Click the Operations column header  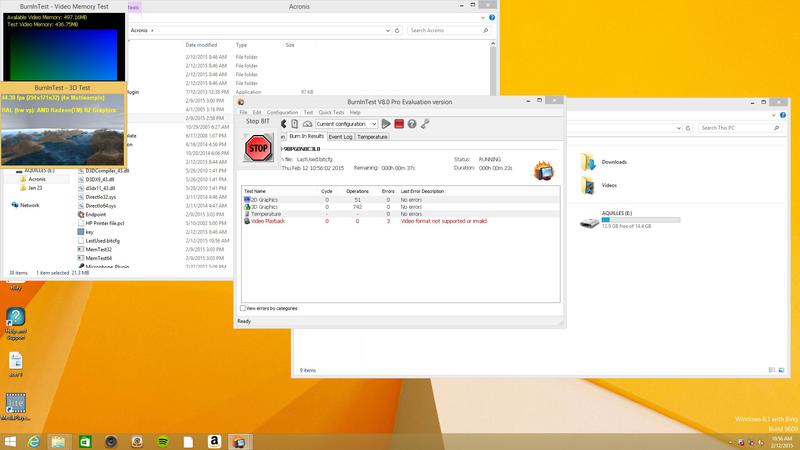357,191
